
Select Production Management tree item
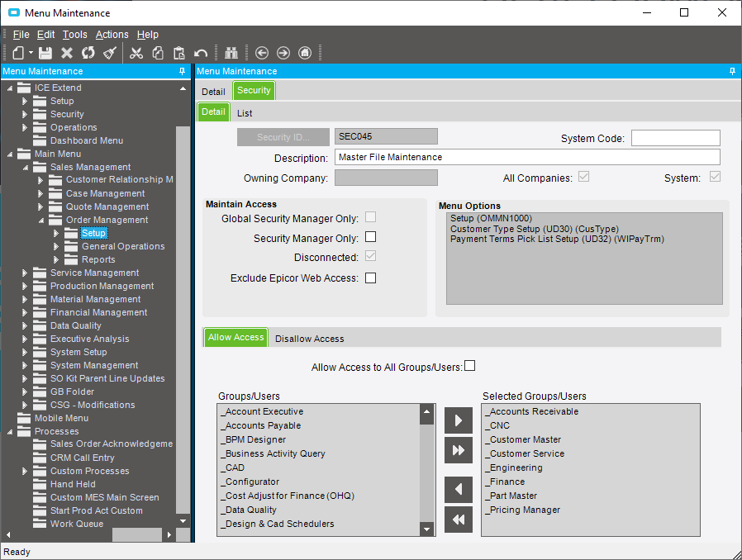pyautogui.click(x=102, y=286)
